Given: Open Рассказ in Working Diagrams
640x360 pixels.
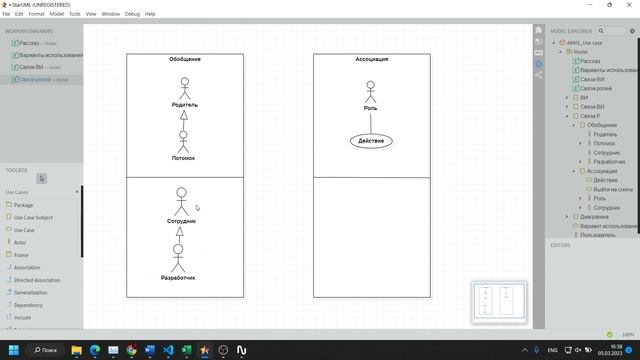Looking at the screenshot, I should pyautogui.click(x=42, y=43).
